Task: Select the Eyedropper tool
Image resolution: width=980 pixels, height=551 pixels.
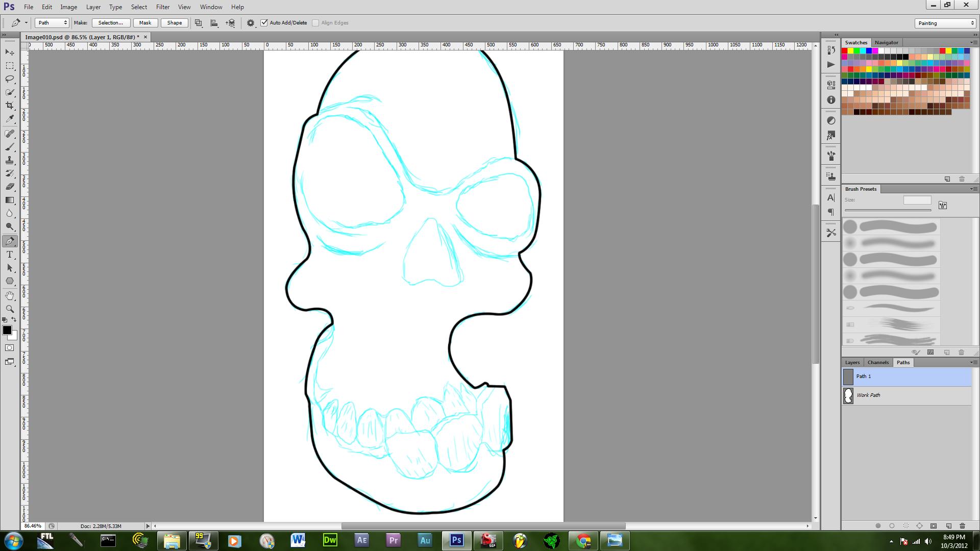Action: click(x=10, y=119)
